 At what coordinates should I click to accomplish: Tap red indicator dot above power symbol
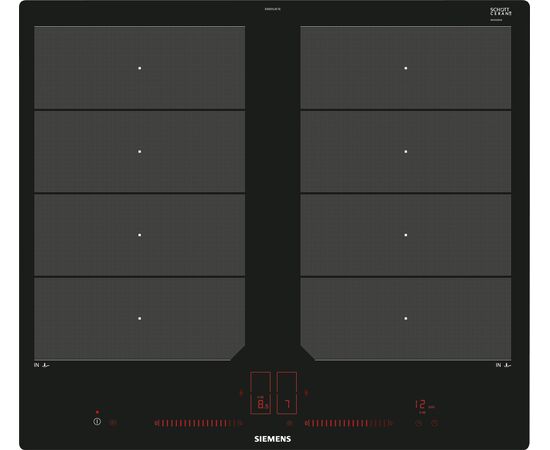(97, 412)
